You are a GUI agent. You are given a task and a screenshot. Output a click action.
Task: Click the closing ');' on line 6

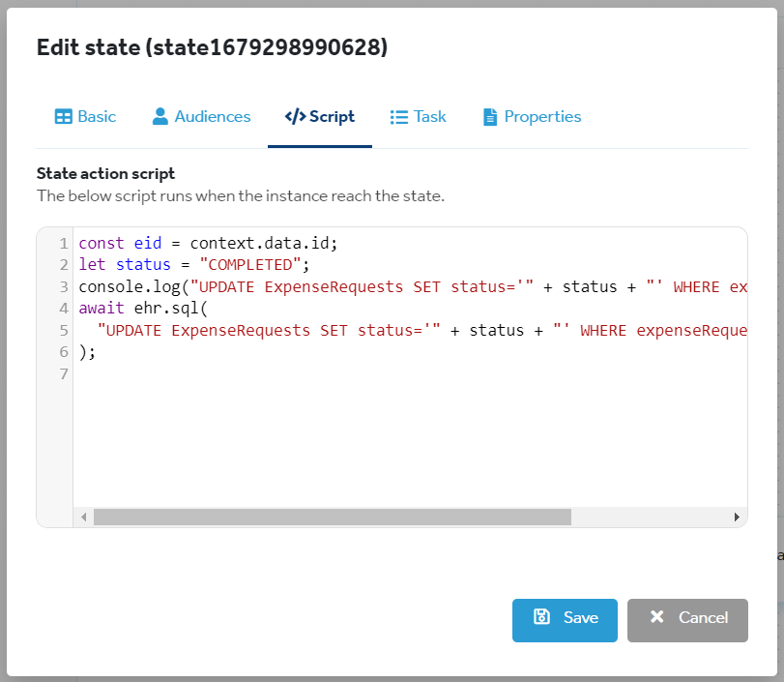click(x=87, y=352)
